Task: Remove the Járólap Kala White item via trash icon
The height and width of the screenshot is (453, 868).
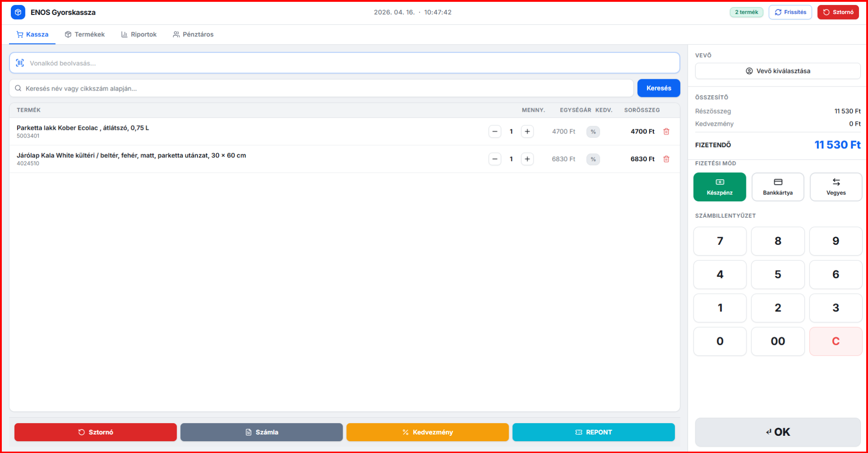Action: (666, 159)
